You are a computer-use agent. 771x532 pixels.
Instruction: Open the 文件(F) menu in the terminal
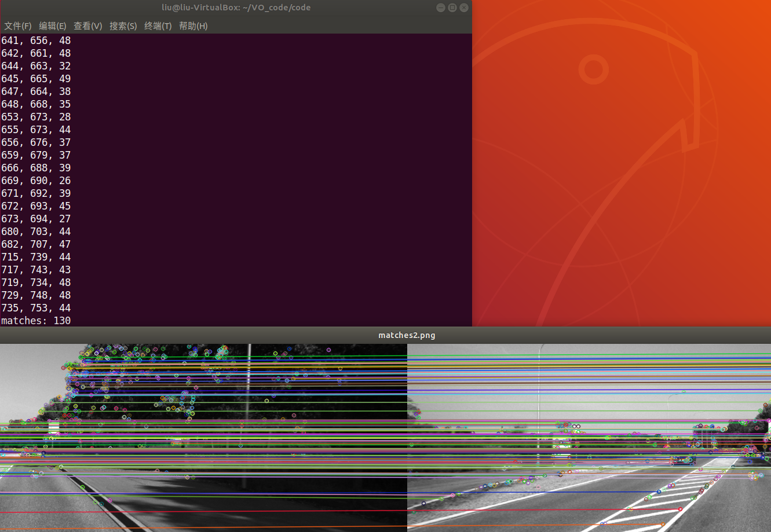(17, 25)
